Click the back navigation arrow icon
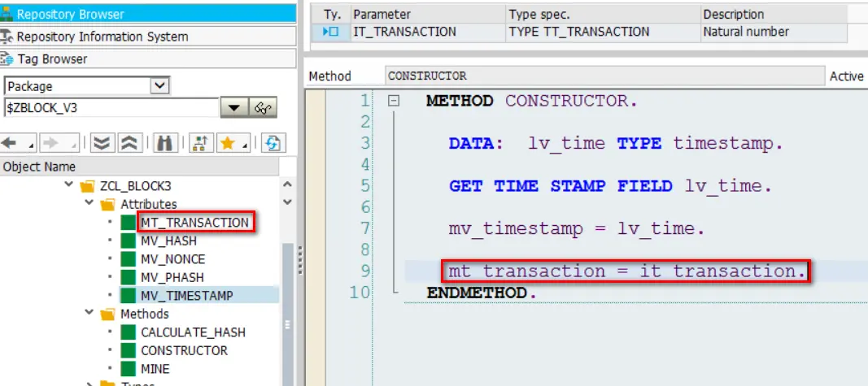This screenshot has width=868, height=386. [x=9, y=143]
